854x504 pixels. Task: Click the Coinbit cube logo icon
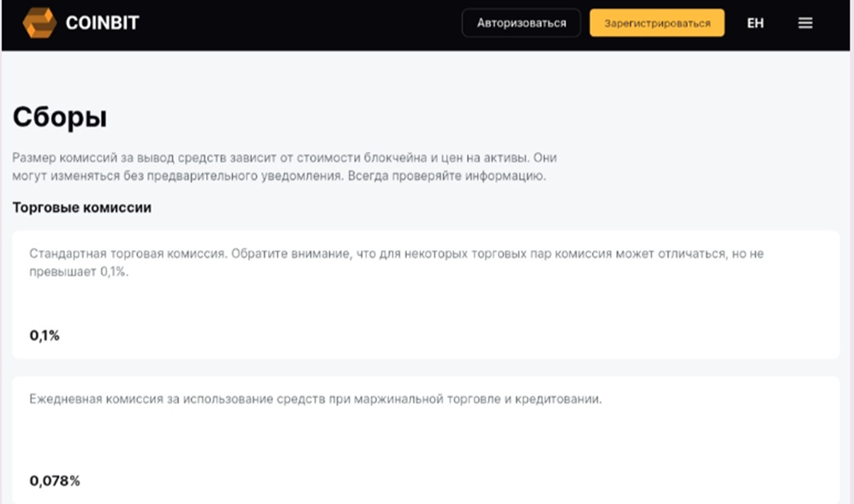39,23
